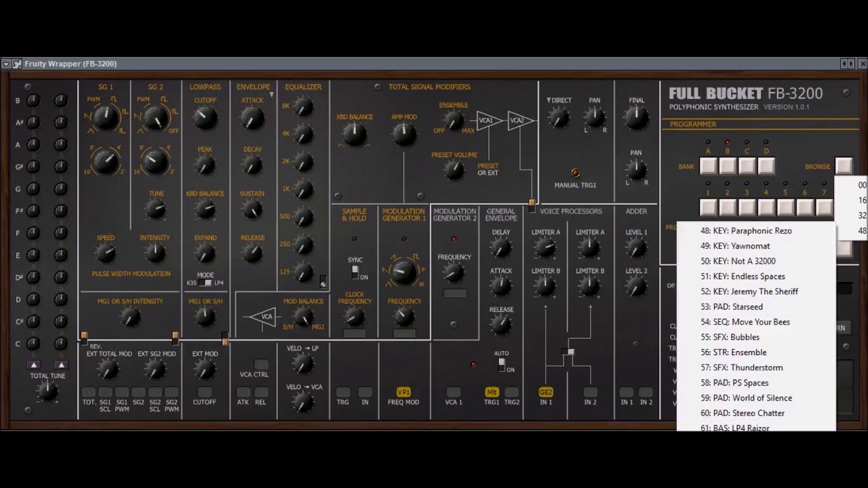Click the BROWSE button in Programmer
This screenshot has width=868, height=488.
pos(844,166)
